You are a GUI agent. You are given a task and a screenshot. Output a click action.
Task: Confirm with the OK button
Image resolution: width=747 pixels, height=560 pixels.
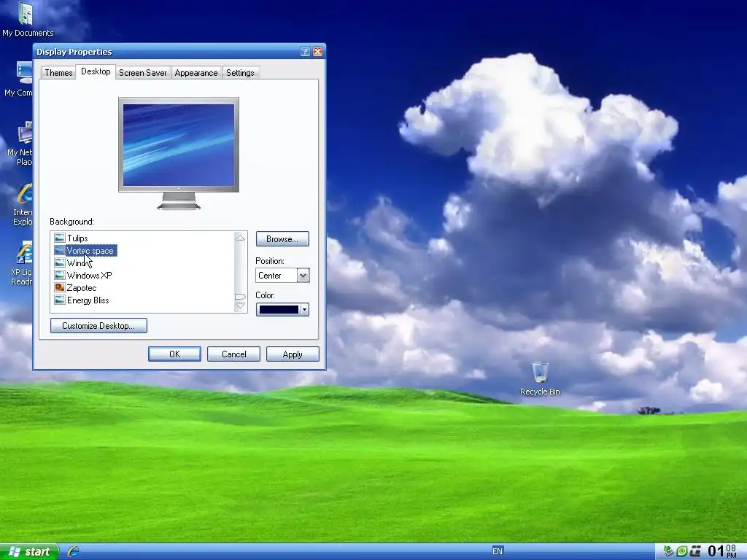coord(174,354)
